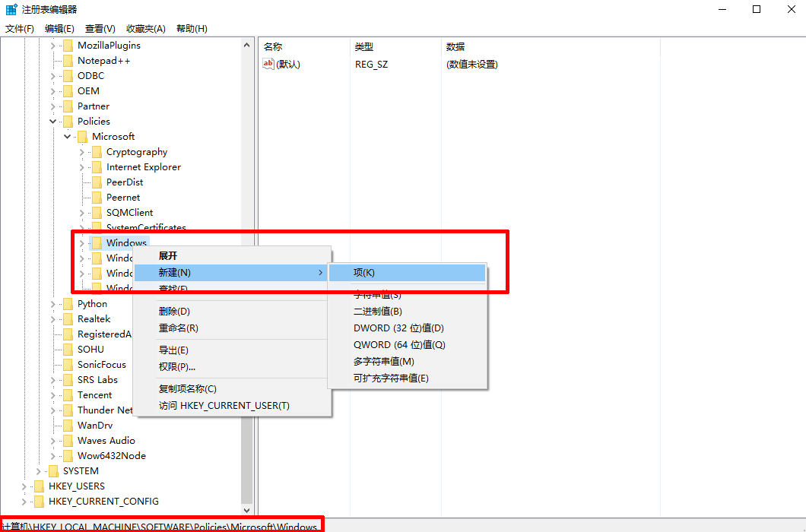This screenshot has height=532, width=806.
Task: Click the SRS Labs folder icon
Action: click(x=67, y=379)
